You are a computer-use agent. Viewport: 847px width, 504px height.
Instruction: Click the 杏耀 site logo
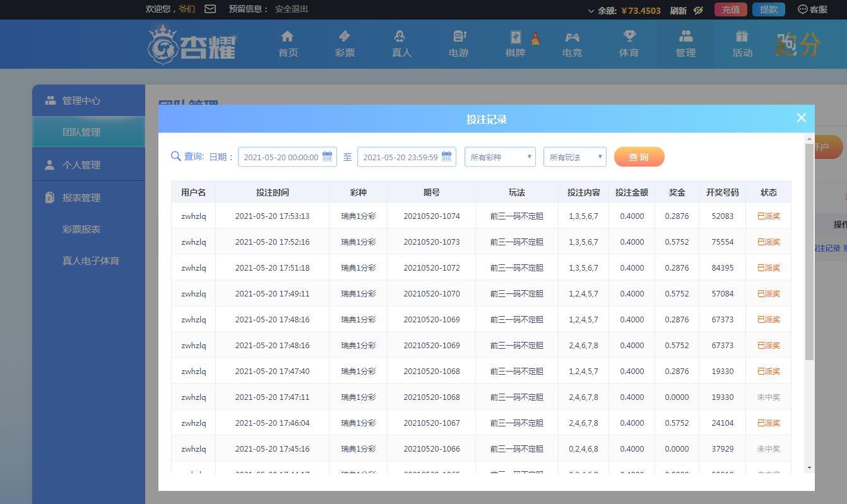pyautogui.click(x=192, y=44)
